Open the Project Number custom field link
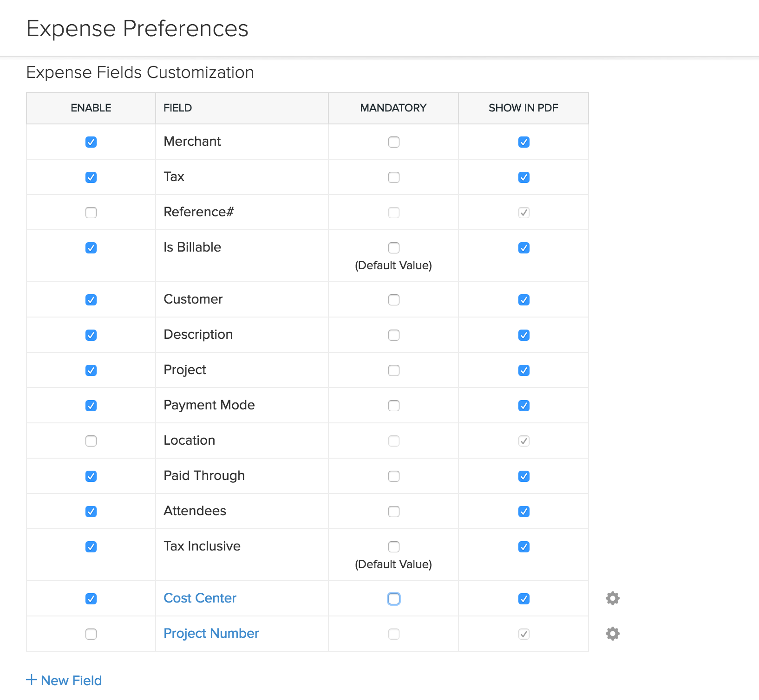 pos(211,633)
